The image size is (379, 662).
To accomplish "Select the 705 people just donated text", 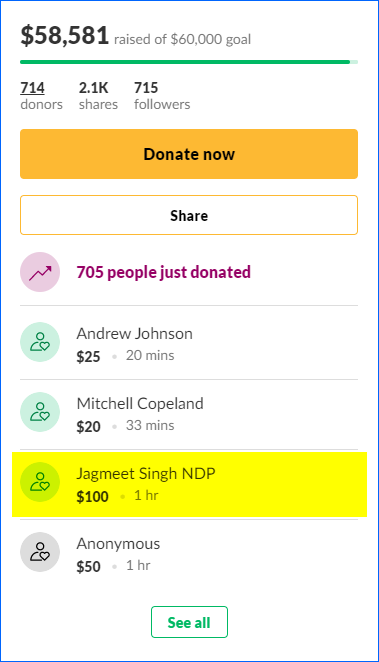I will pos(164,272).
